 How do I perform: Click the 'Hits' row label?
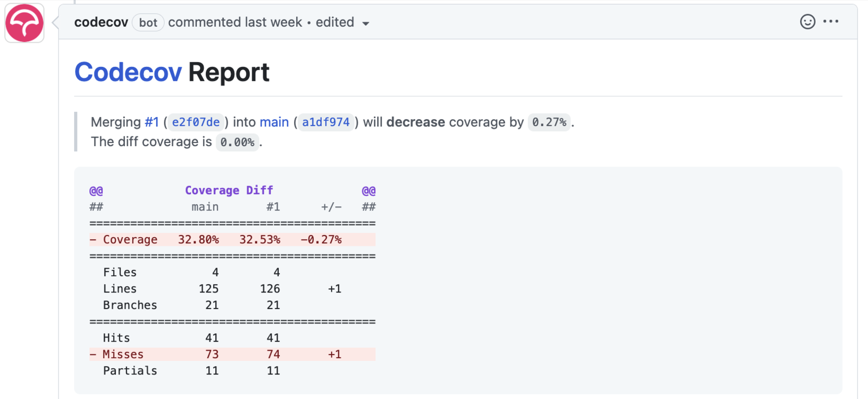coord(116,338)
